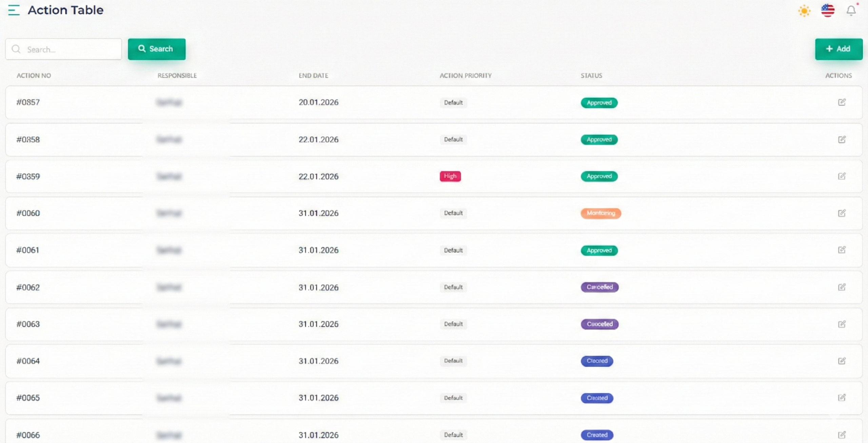Click the red High priority badge
The height and width of the screenshot is (443, 868).
tap(450, 176)
